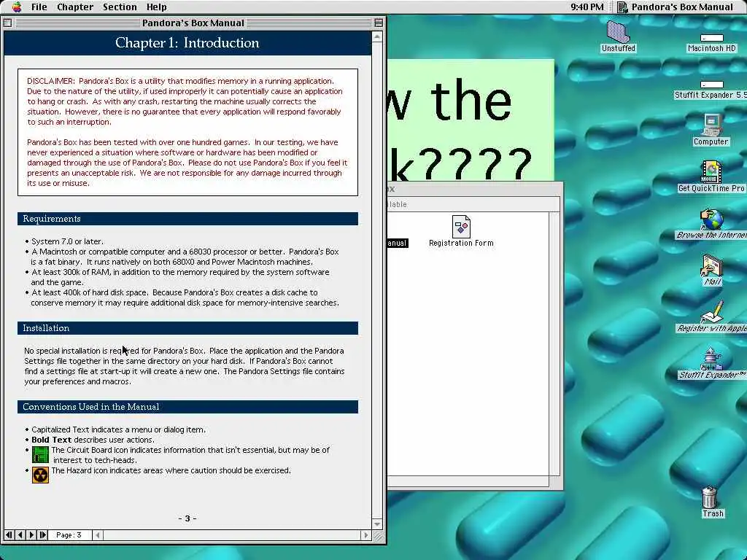Open the Apple menu
This screenshot has height=560, width=747.
coord(17,7)
